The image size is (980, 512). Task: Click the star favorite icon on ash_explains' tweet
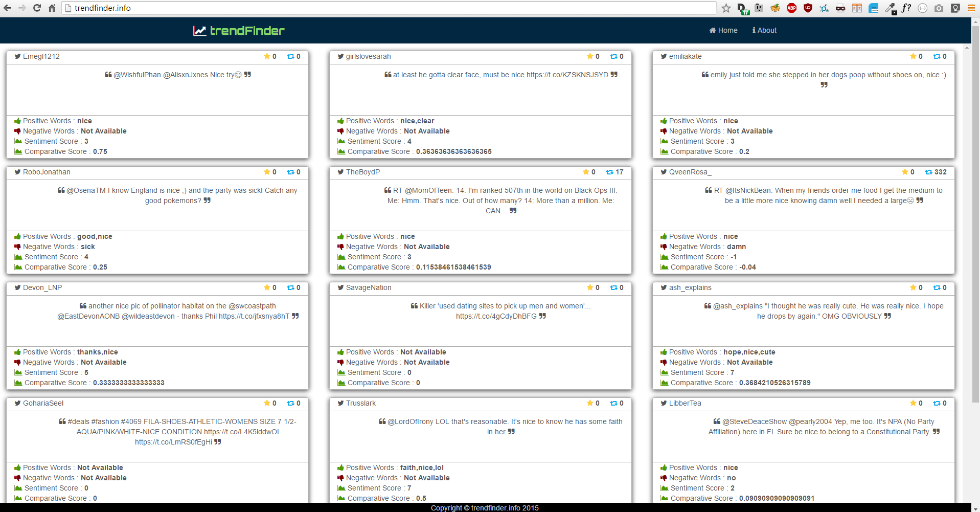pyautogui.click(x=913, y=287)
